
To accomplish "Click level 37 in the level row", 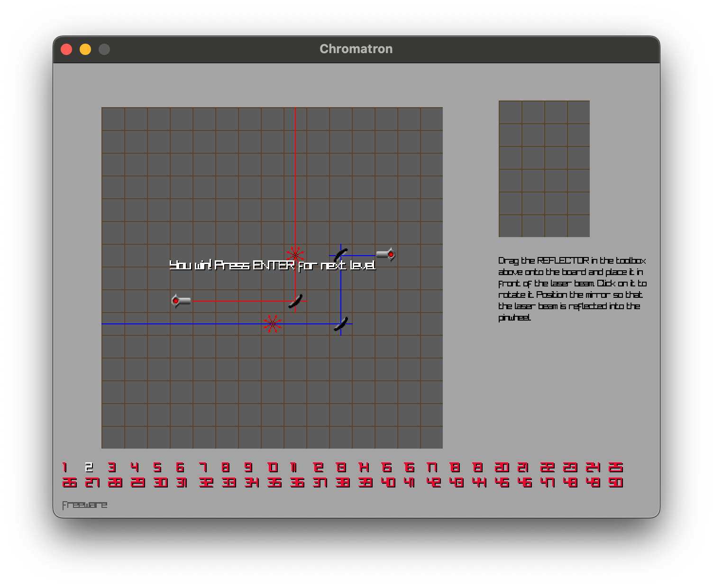I will pos(320,482).
